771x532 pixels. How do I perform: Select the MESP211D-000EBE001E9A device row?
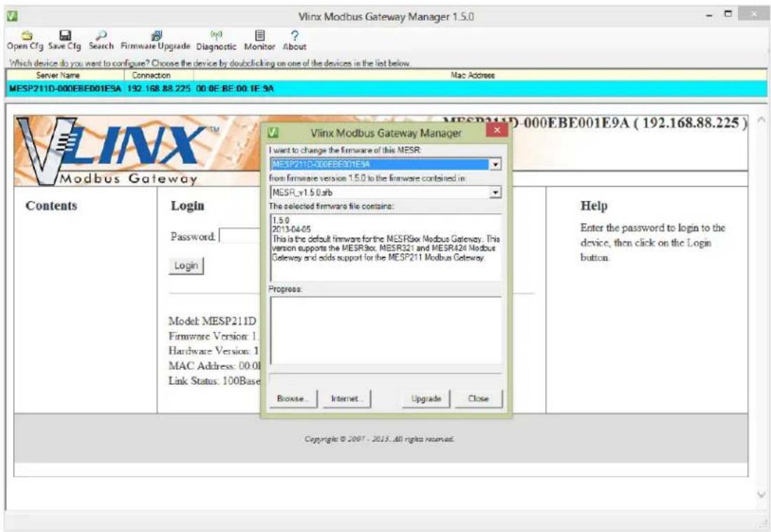point(386,88)
